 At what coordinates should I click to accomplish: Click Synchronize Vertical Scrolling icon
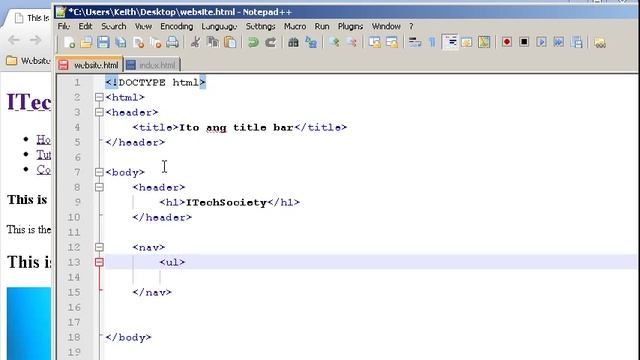(374, 42)
